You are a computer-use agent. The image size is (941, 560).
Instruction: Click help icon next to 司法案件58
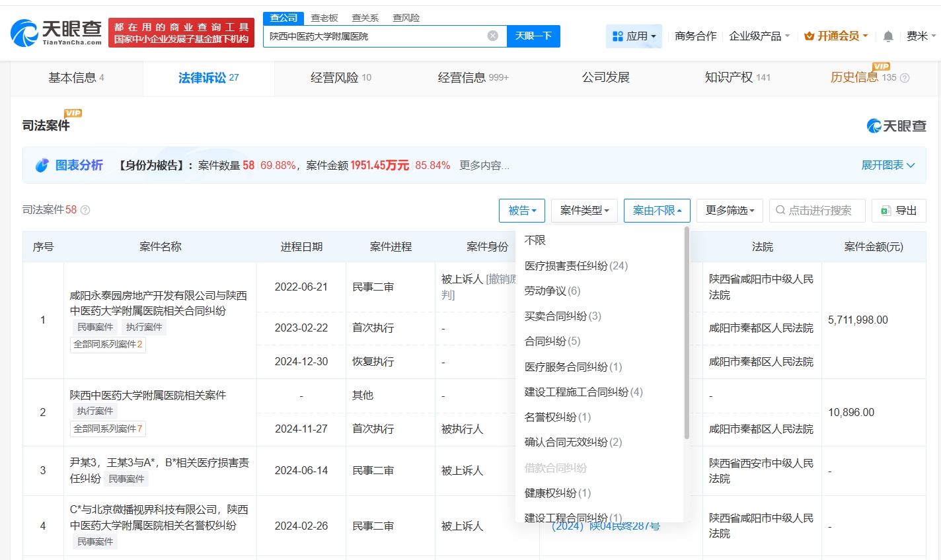click(85, 210)
